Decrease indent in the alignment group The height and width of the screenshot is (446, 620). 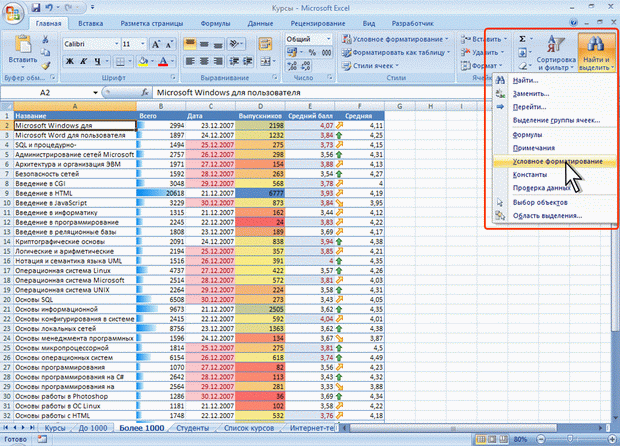(x=234, y=61)
